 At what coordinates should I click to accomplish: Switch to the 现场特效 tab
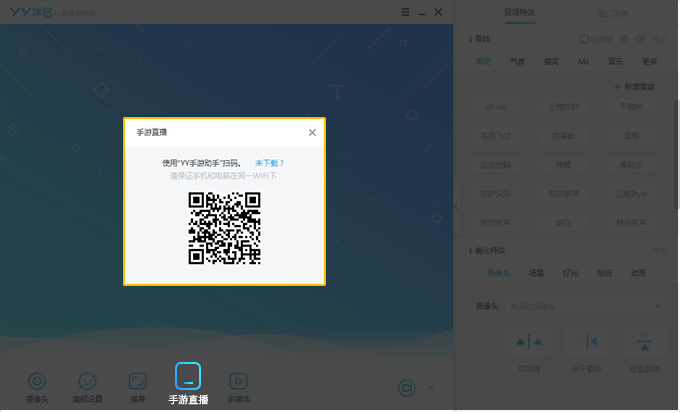pyautogui.click(x=520, y=13)
